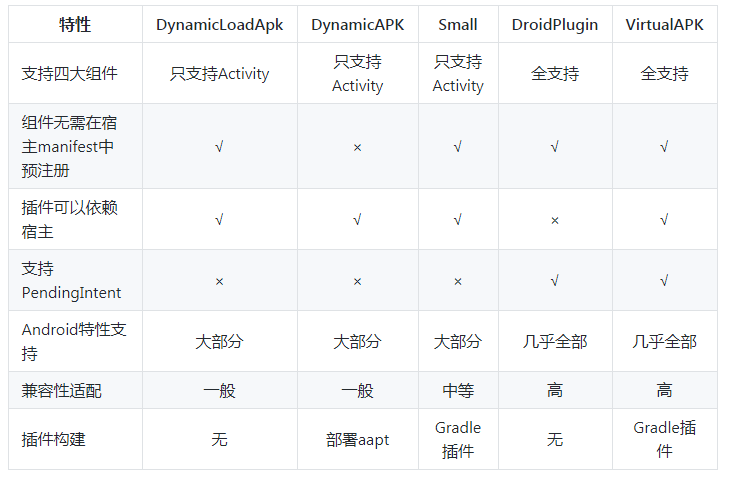Click the DynamicAPK column header

coord(358,25)
